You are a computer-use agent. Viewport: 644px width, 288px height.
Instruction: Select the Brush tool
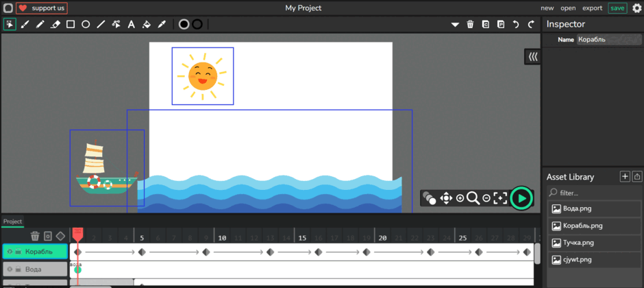pos(25,25)
